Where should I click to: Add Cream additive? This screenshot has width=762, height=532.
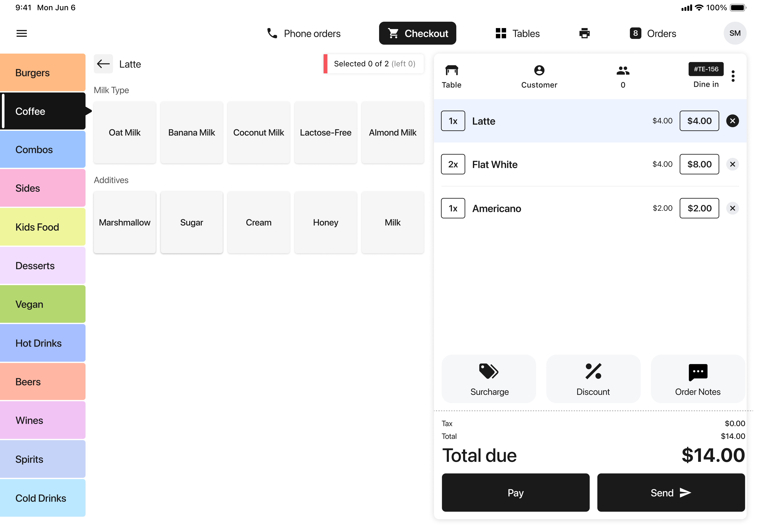(x=259, y=222)
